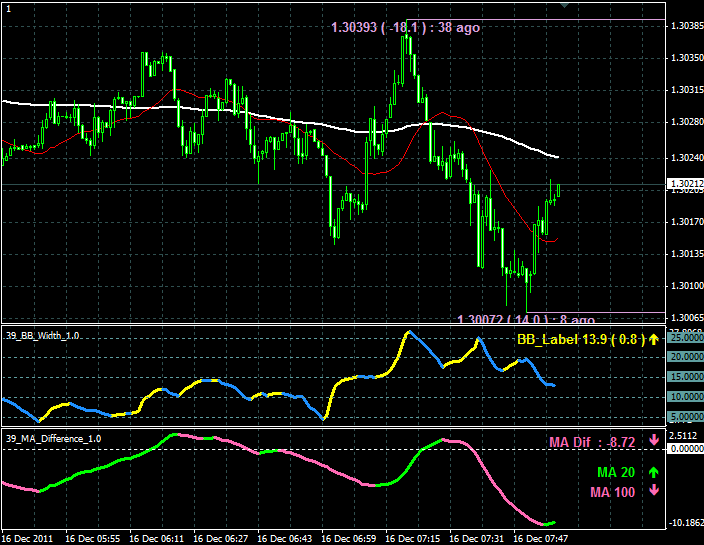Click the current price tag 1.30212
The height and width of the screenshot is (545, 704).
pyautogui.click(x=685, y=184)
